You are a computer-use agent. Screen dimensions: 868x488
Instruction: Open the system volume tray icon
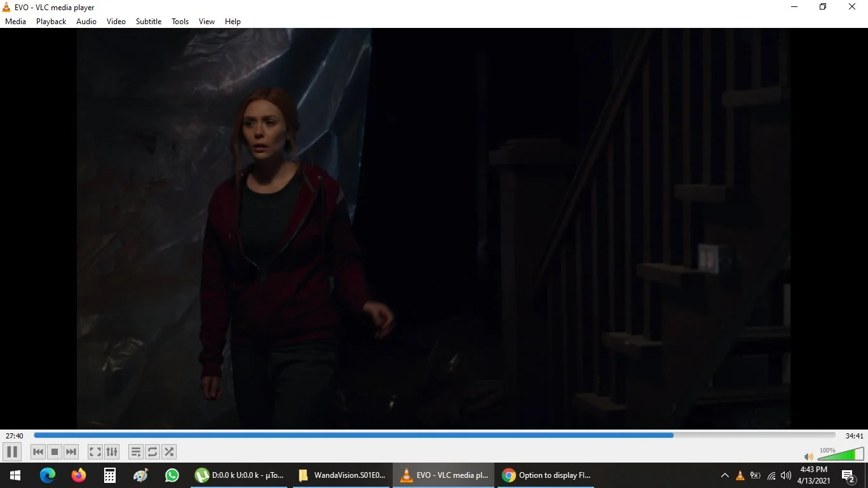pos(786,475)
